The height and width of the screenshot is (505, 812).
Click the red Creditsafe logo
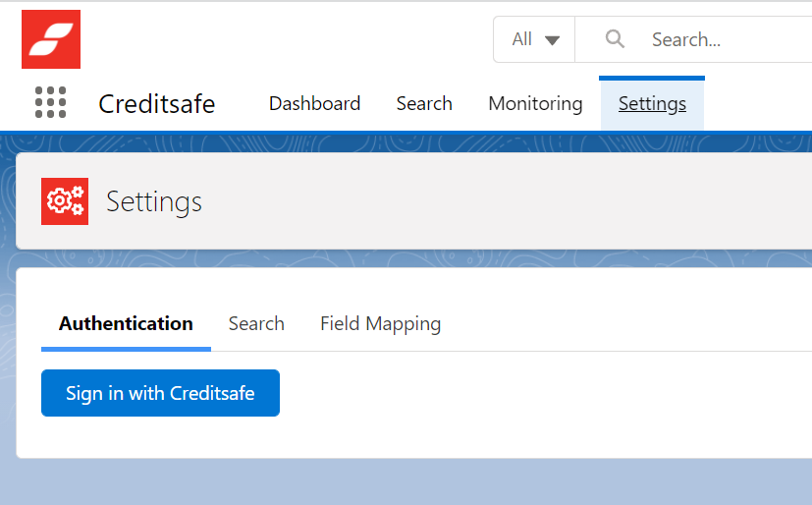(51, 39)
